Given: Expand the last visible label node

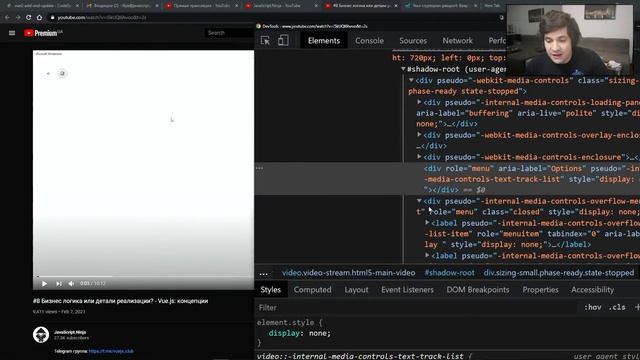Looking at the screenshot, I should 427,255.
